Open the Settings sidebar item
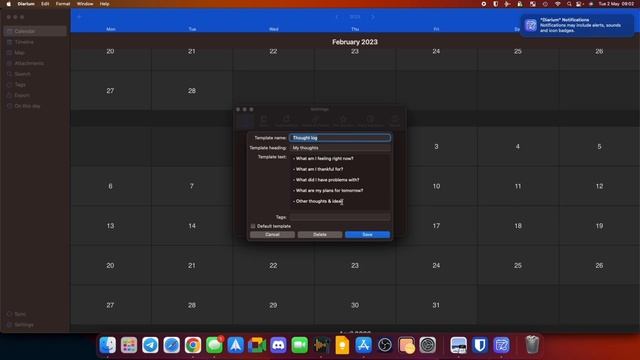Screen dimensions: 640x360 coord(35,324)
